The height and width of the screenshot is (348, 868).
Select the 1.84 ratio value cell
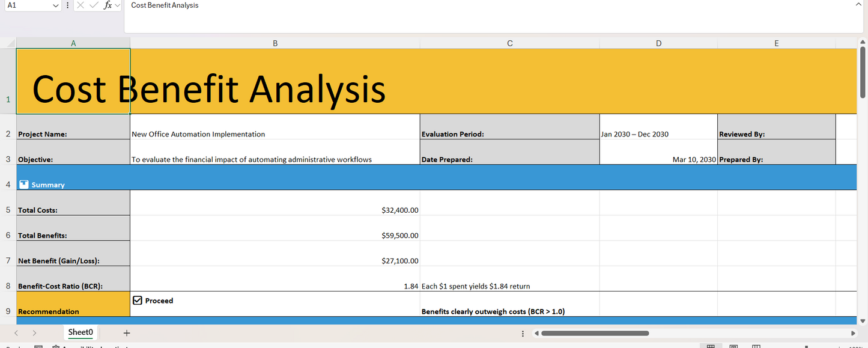pyautogui.click(x=275, y=279)
